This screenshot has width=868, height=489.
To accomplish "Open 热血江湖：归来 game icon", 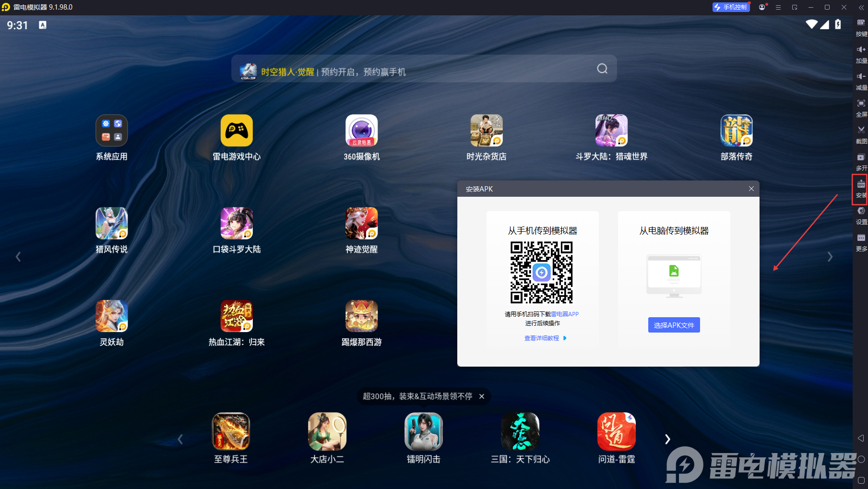I will [237, 316].
